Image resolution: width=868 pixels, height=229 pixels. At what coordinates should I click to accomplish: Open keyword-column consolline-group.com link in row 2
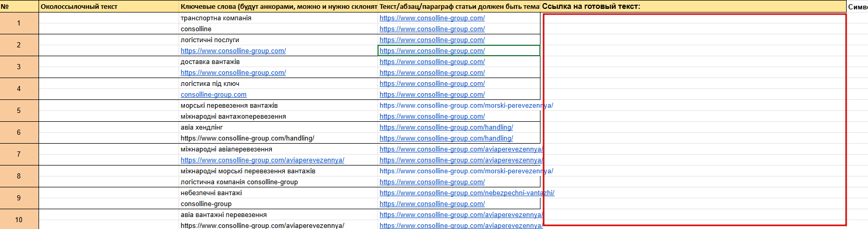(x=233, y=51)
